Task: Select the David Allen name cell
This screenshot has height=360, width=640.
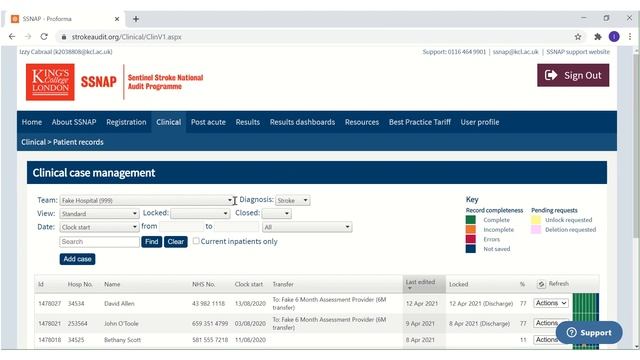Action: pyautogui.click(x=119, y=304)
